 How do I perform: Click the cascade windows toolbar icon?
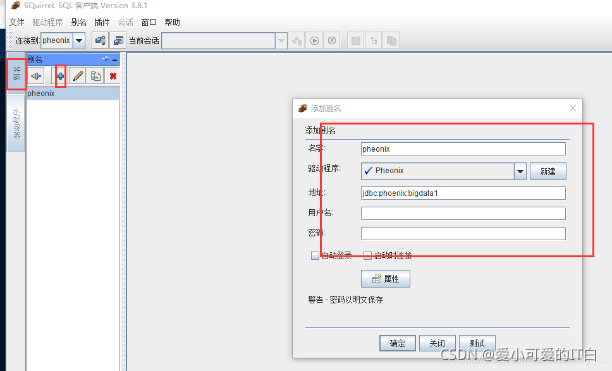click(391, 41)
